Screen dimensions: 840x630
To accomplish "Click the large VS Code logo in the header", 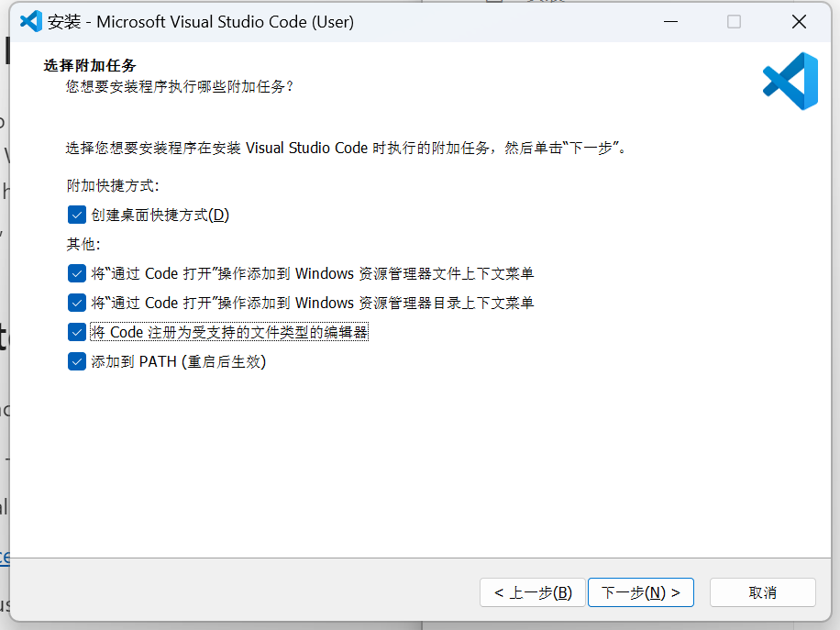I will click(x=790, y=81).
